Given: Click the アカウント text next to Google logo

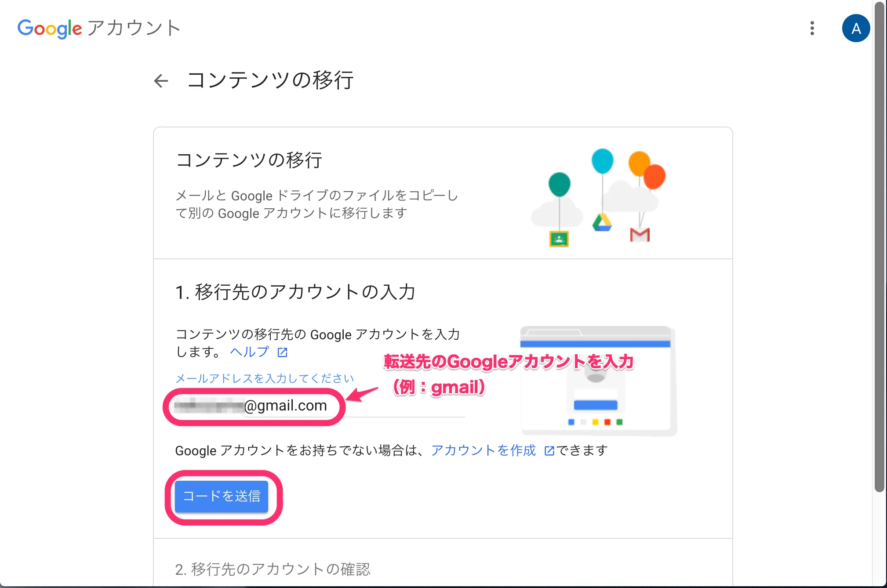Looking at the screenshot, I should click(x=134, y=29).
